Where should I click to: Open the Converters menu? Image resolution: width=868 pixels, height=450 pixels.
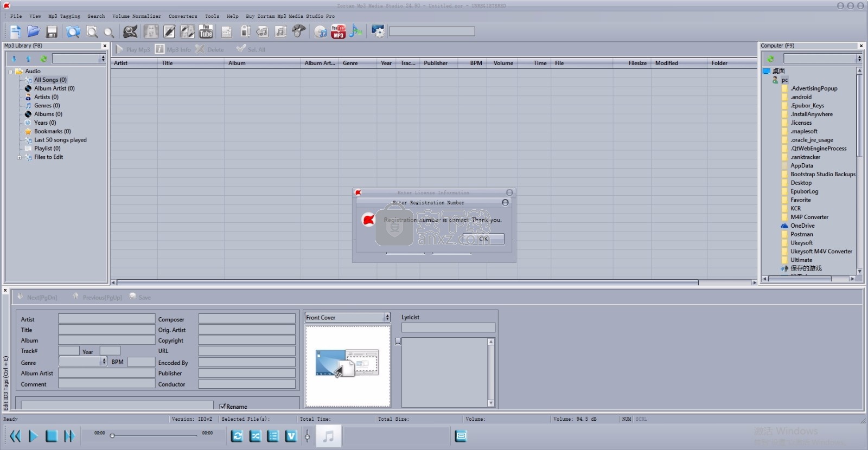(x=183, y=16)
